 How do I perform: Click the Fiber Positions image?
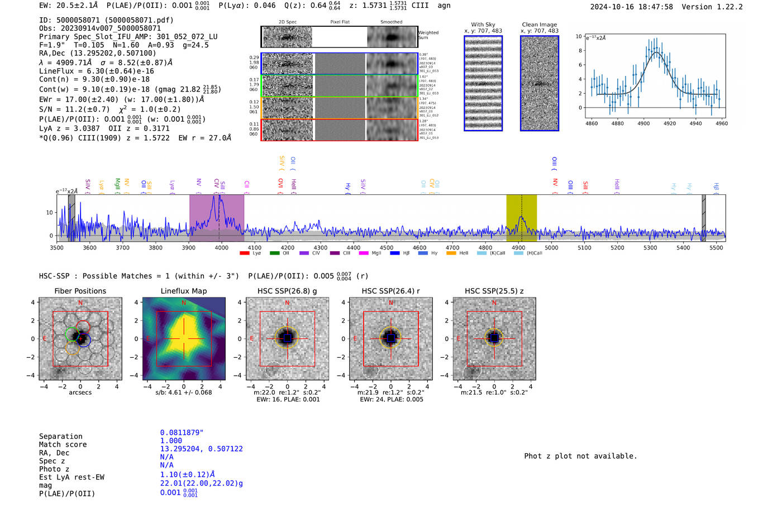[80, 339]
